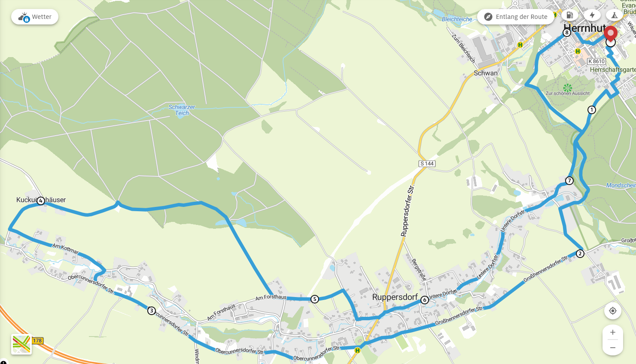The image size is (636, 364).
Task: Select waypoint 4 at Kuckuckhäuser
Action: pos(41,200)
